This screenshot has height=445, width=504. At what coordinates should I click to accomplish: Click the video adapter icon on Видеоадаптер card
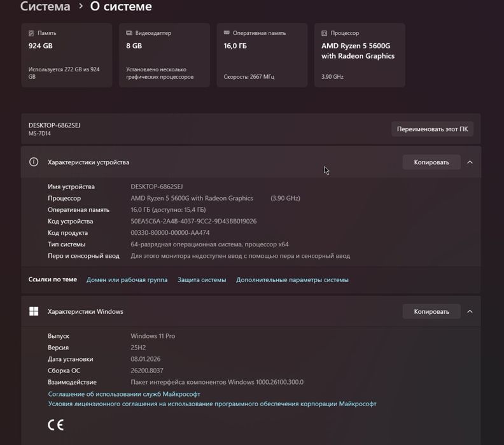pyautogui.click(x=129, y=33)
